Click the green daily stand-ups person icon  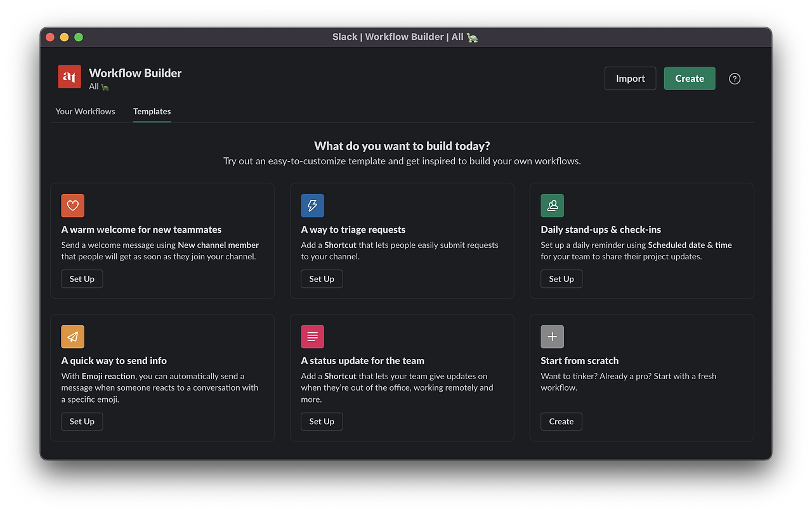(x=553, y=205)
